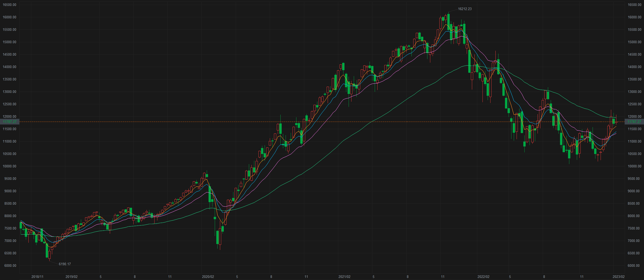The image size is (644, 280).
Task: Click 11000.00 on the left price axis
Action: coord(10,141)
